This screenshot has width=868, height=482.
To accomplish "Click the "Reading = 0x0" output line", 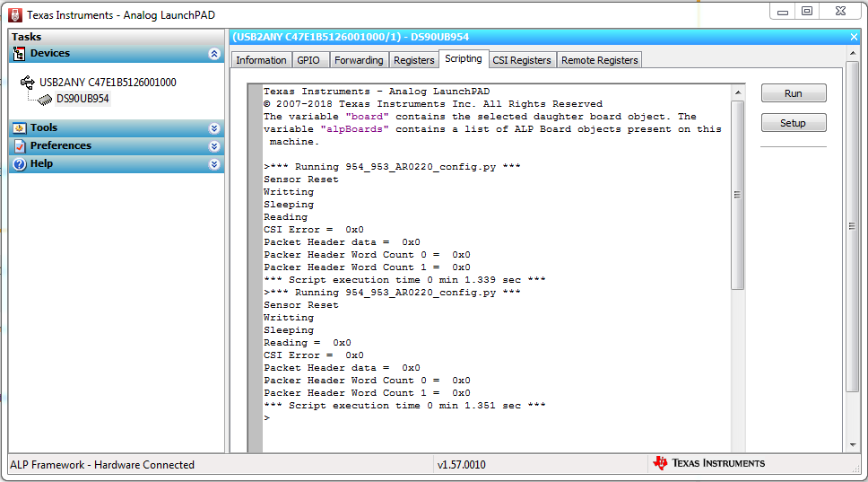I will click(x=308, y=343).
